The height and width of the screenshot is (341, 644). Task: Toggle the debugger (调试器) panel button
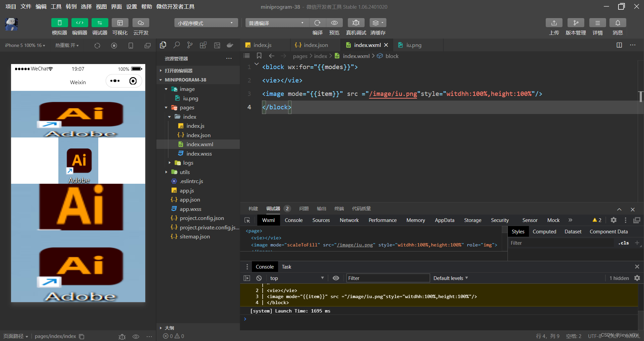click(x=100, y=23)
